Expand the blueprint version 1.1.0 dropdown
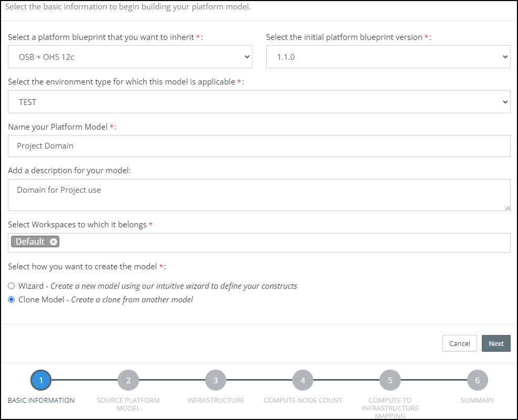The image size is (518, 420). click(x=388, y=57)
